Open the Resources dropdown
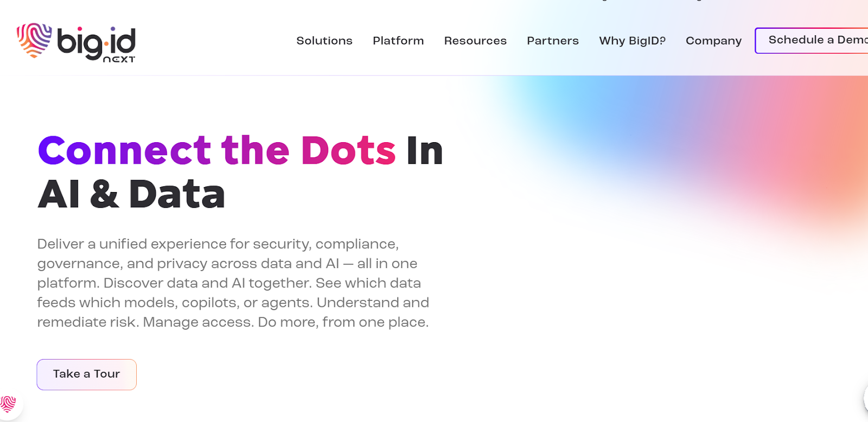The image size is (868, 422). point(475,40)
